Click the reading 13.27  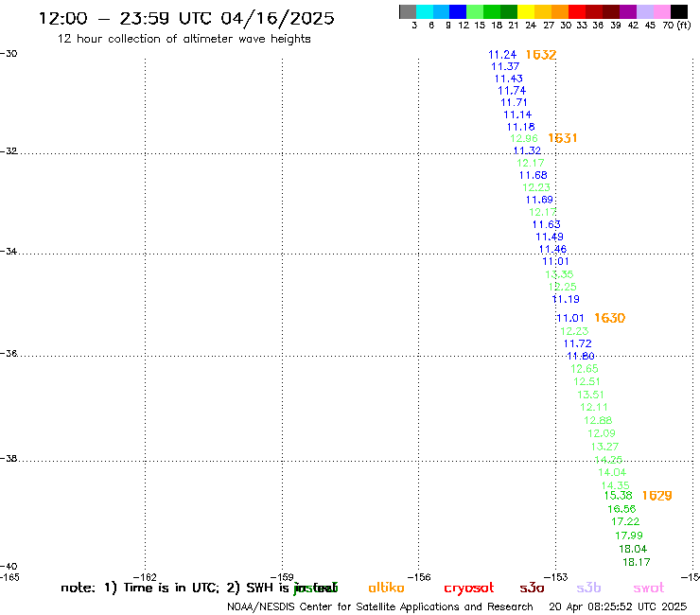[604, 447]
